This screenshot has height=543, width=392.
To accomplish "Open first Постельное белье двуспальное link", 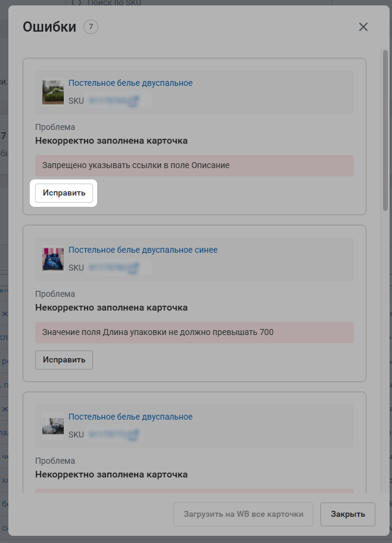I will [130, 83].
